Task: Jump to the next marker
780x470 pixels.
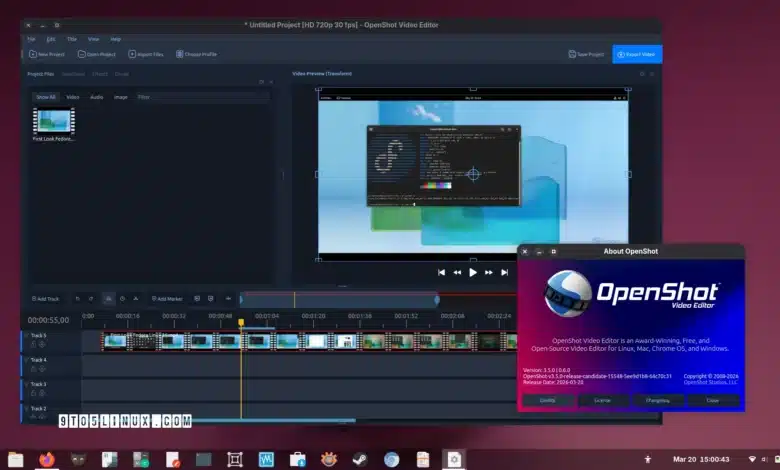Action: point(210,299)
